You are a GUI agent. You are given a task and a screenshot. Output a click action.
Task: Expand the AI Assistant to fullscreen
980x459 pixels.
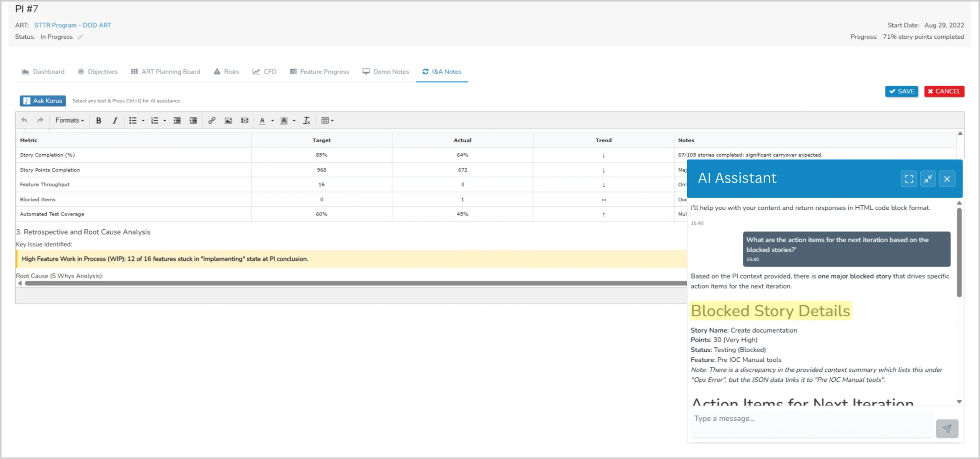909,179
